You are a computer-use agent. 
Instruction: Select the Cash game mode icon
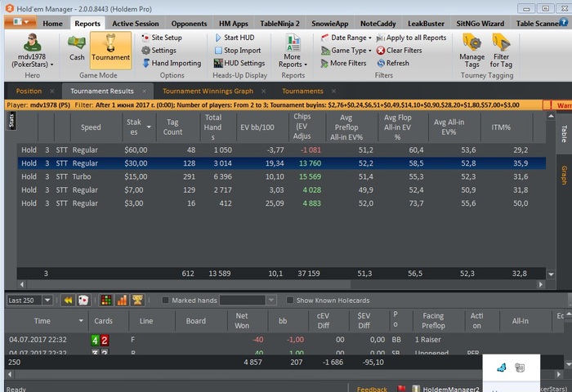[77, 47]
